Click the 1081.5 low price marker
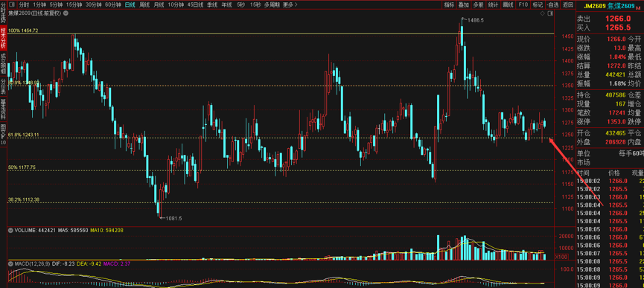 pos(173,218)
